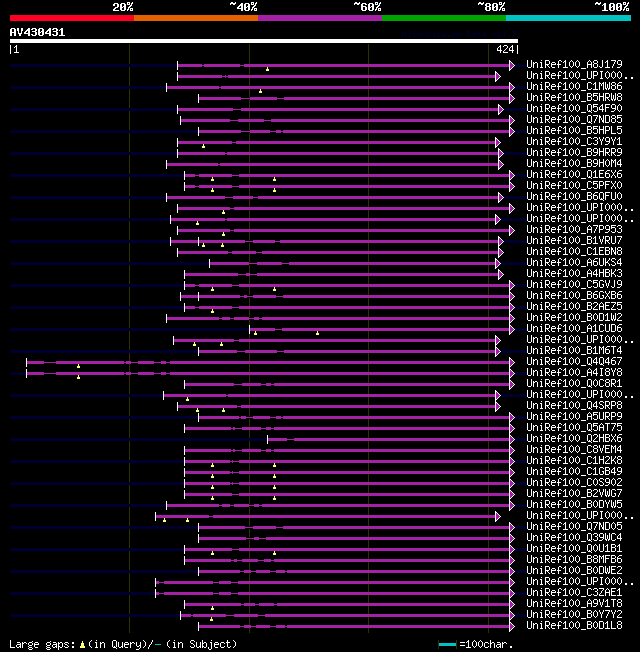
Task: Click the purple ~60% identity band
Action: pos(320,18)
